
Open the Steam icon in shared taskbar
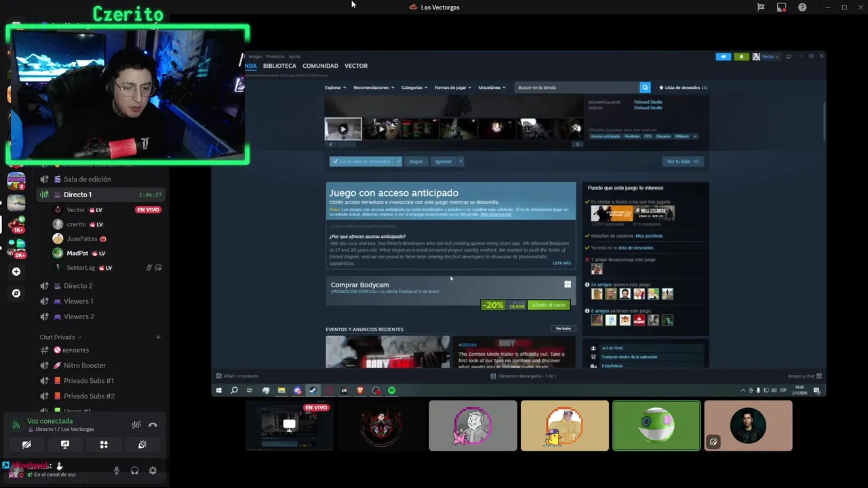[313, 390]
